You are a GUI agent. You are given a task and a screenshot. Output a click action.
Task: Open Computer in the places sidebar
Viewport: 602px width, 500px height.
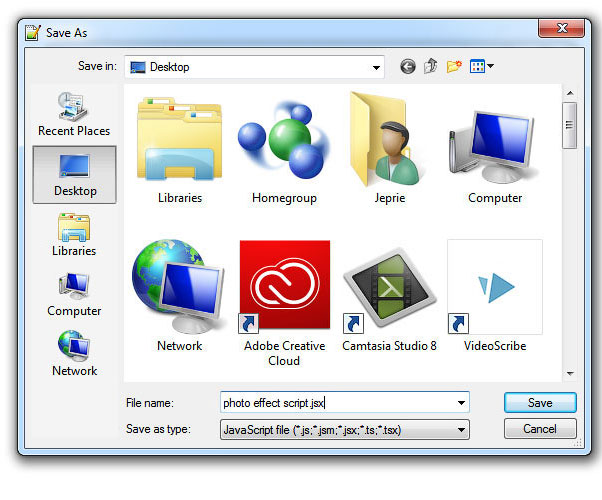(74, 295)
